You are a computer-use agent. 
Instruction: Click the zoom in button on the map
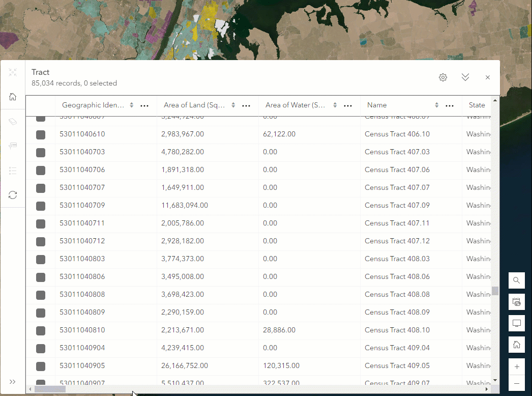[x=516, y=366]
